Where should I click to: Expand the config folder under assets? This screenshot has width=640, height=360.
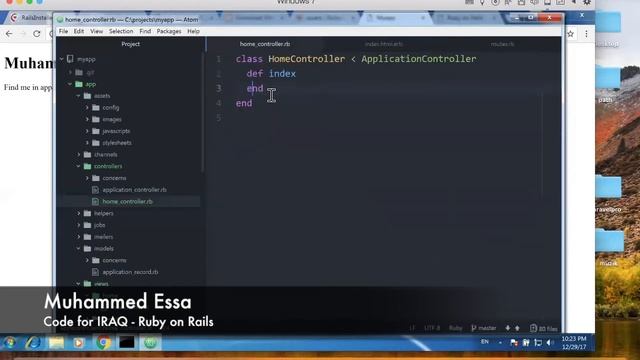pyautogui.click(x=87, y=108)
